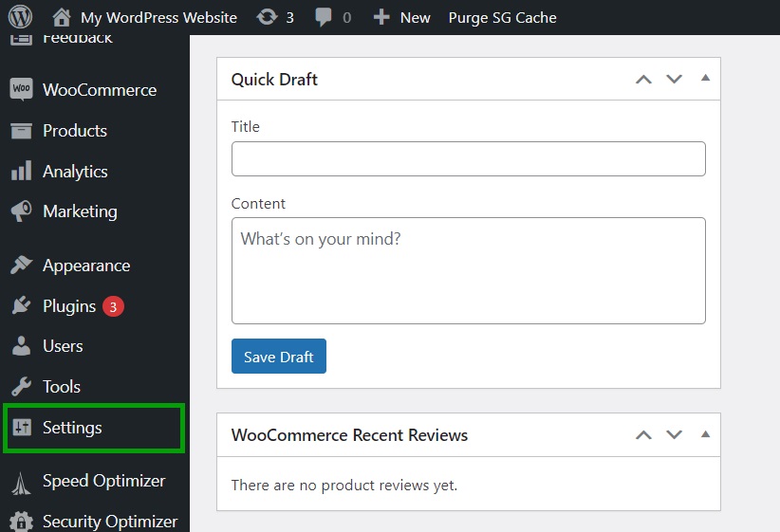Click the comments count 0
This screenshot has width=780, height=532.
pos(346,18)
